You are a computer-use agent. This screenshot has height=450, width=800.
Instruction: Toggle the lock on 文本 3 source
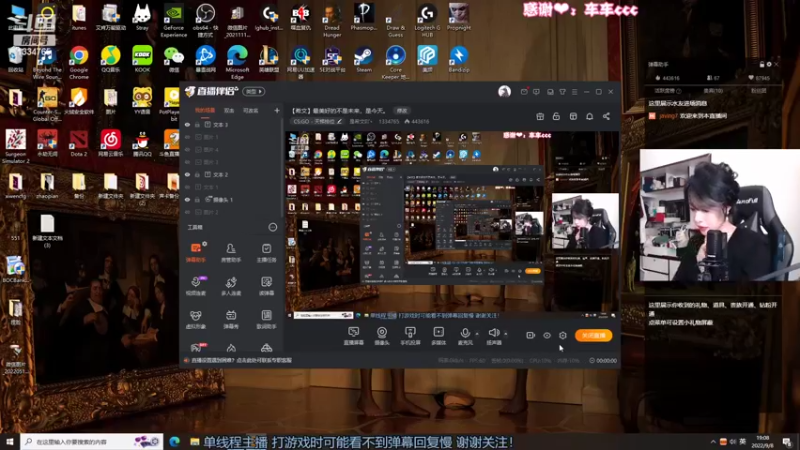197,124
